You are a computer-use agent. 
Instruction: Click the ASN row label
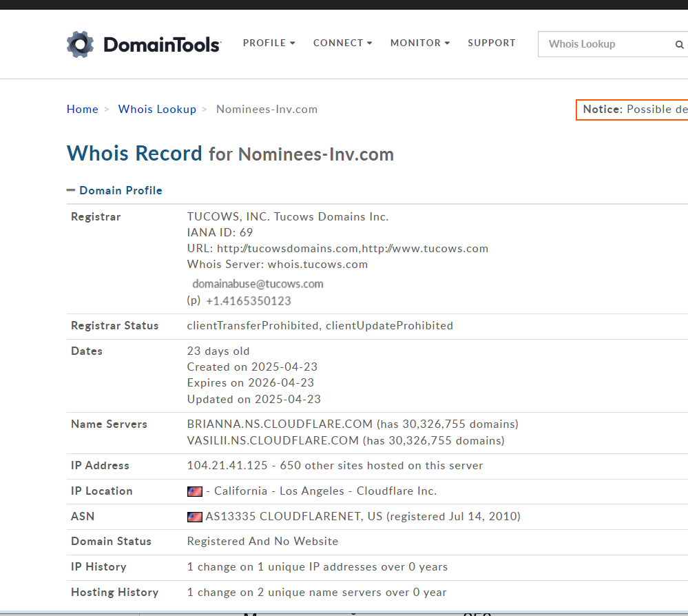[83, 517]
